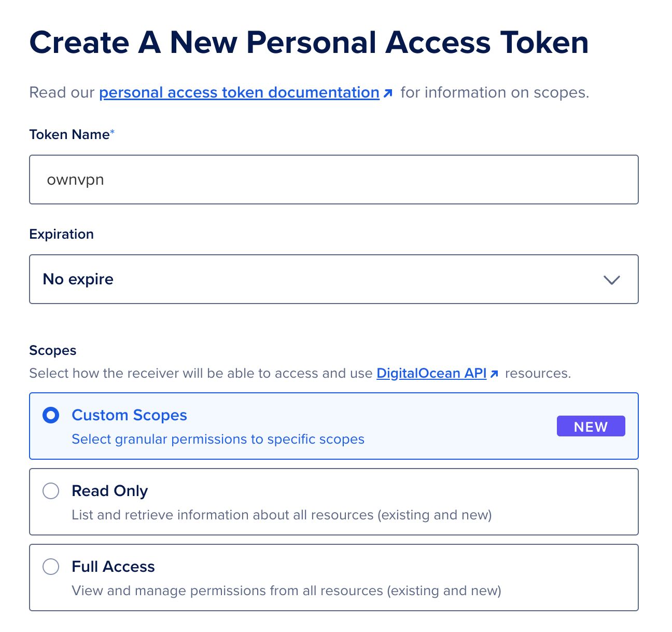Image resolution: width=672 pixels, height=632 pixels.
Task: Click the Token Name field label
Action: [67, 134]
